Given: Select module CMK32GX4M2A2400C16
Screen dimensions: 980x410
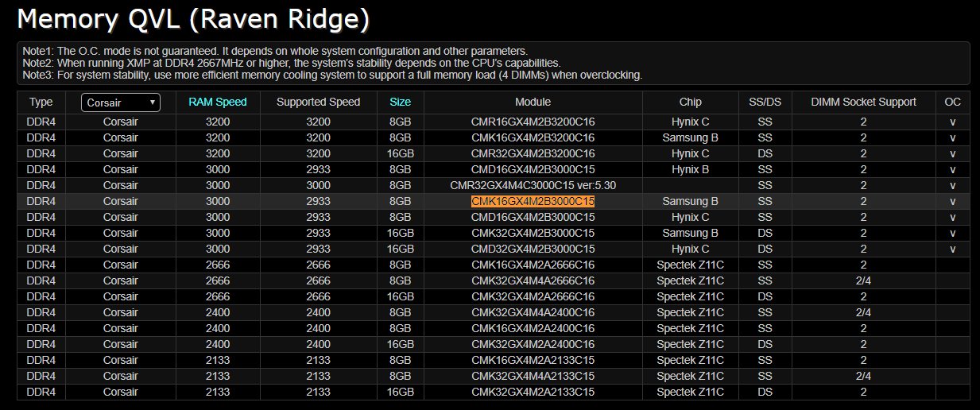Looking at the screenshot, I should [x=533, y=345].
